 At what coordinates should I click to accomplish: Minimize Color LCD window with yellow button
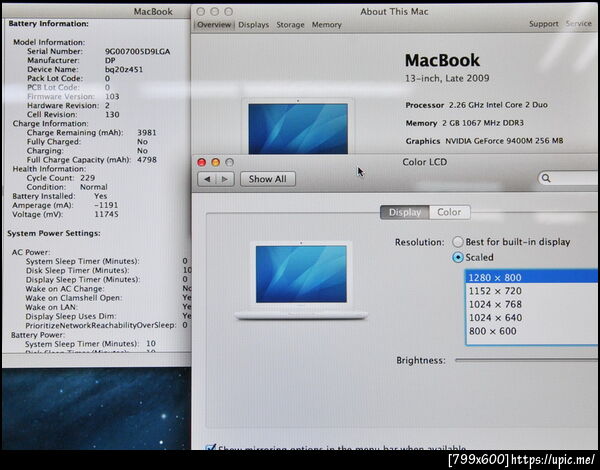(x=215, y=162)
